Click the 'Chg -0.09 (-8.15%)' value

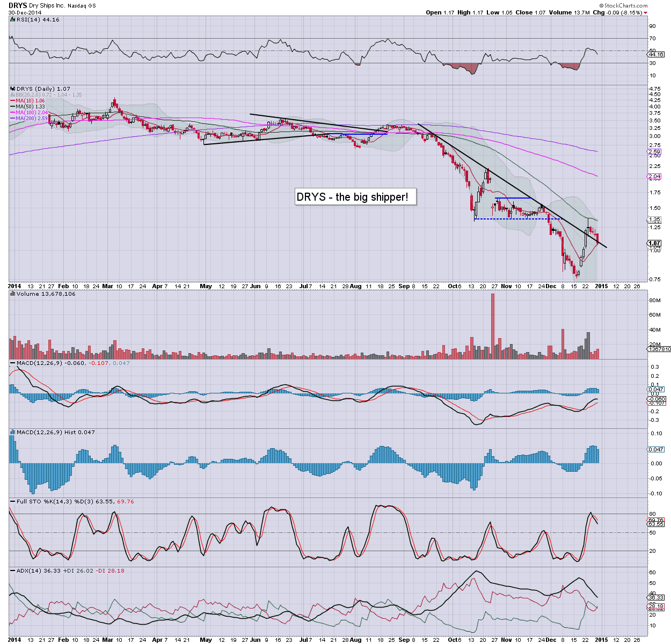tap(617, 12)
